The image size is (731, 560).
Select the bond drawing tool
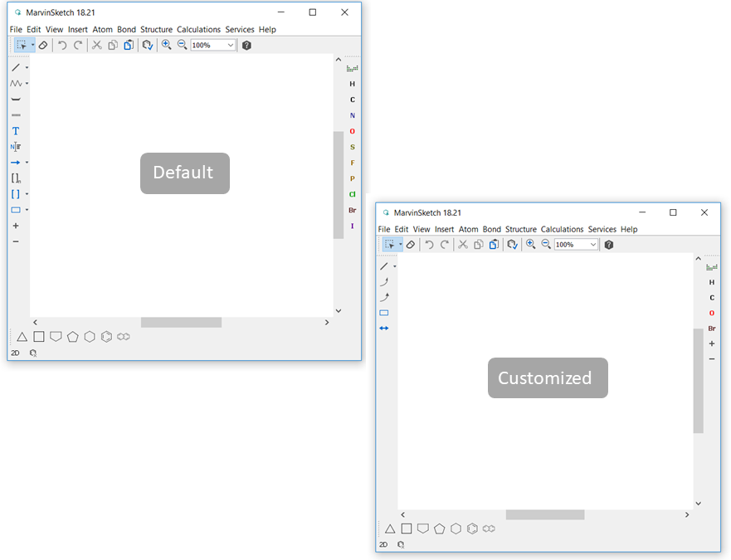(x=15, y=67)
